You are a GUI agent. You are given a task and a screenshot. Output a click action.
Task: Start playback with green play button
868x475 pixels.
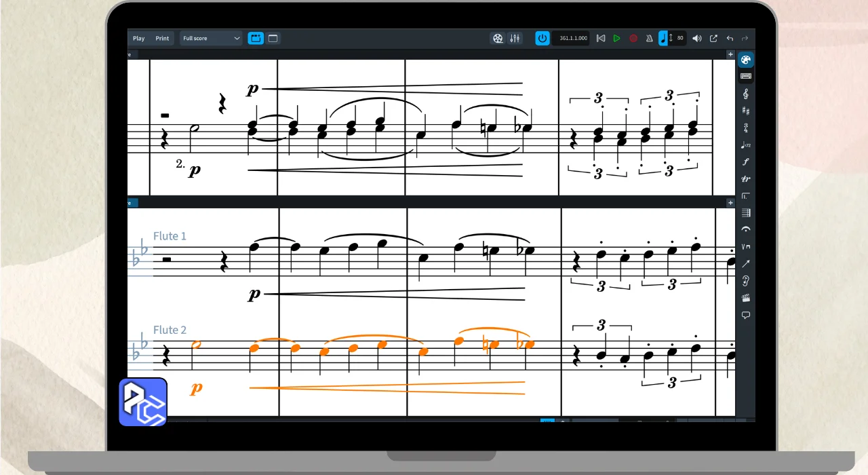click(616, 39)
